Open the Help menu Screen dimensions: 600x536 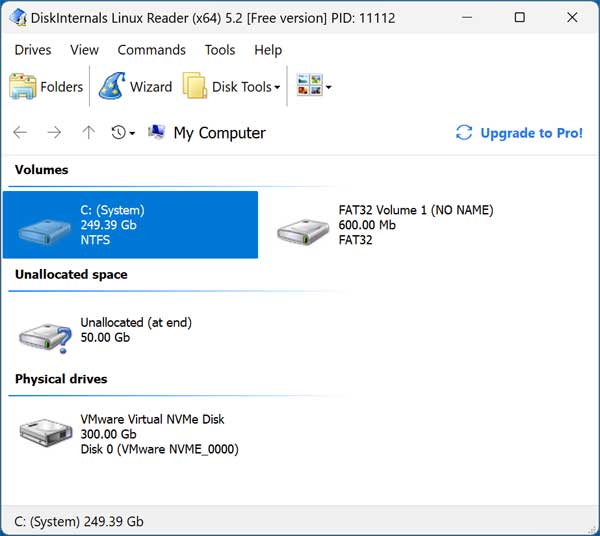[x=268, y=50]
